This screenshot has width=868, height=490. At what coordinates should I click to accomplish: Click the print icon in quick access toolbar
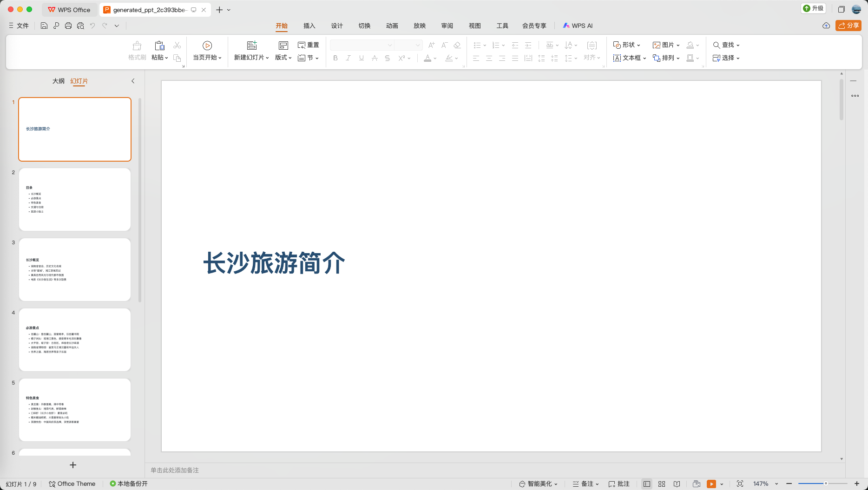[68, 26]
